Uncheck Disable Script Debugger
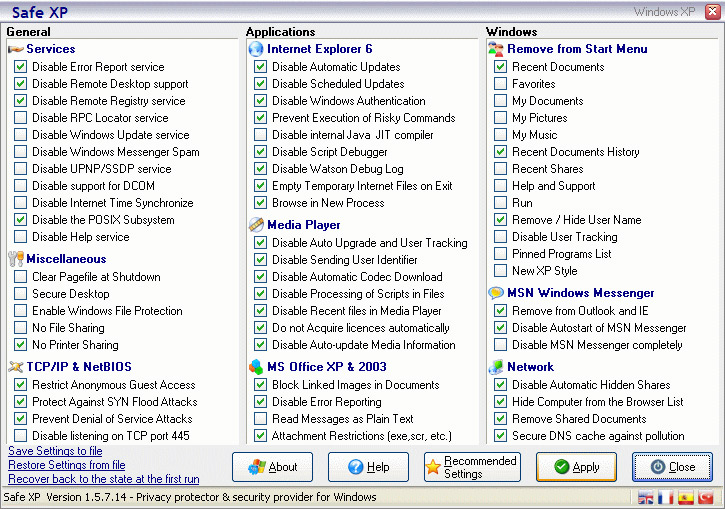The width and height of the screenshot is (725, 509). (260, 152)
